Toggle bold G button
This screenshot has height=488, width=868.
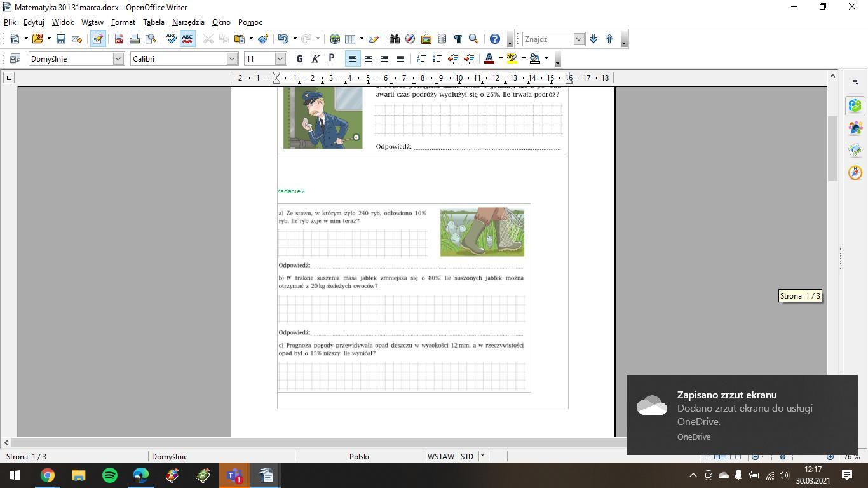coord(300,58)
